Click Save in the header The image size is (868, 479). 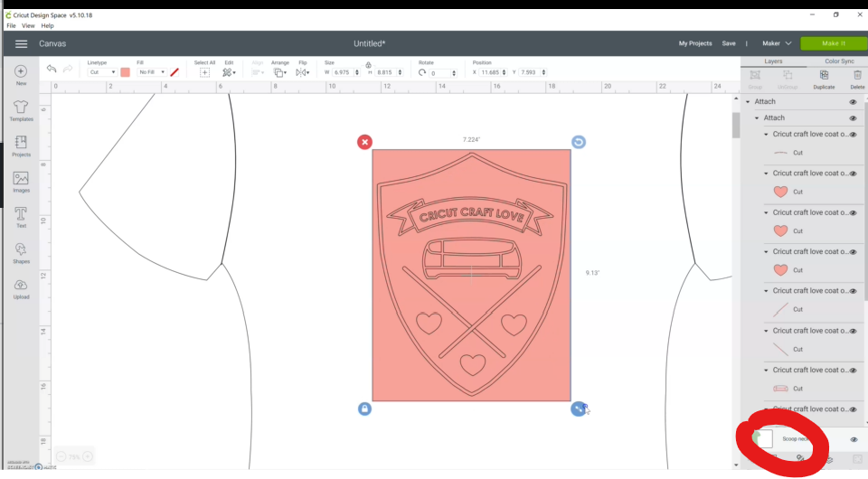(x=729, y=43)
